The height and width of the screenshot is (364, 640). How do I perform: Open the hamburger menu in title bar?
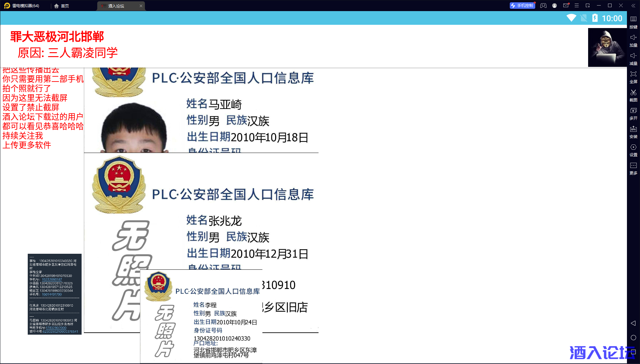tap(577, 6)
